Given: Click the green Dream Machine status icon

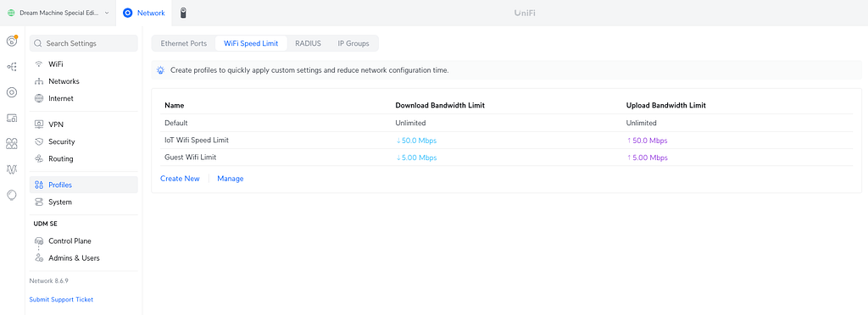Looking at the screenshot, I should (11, 13).
